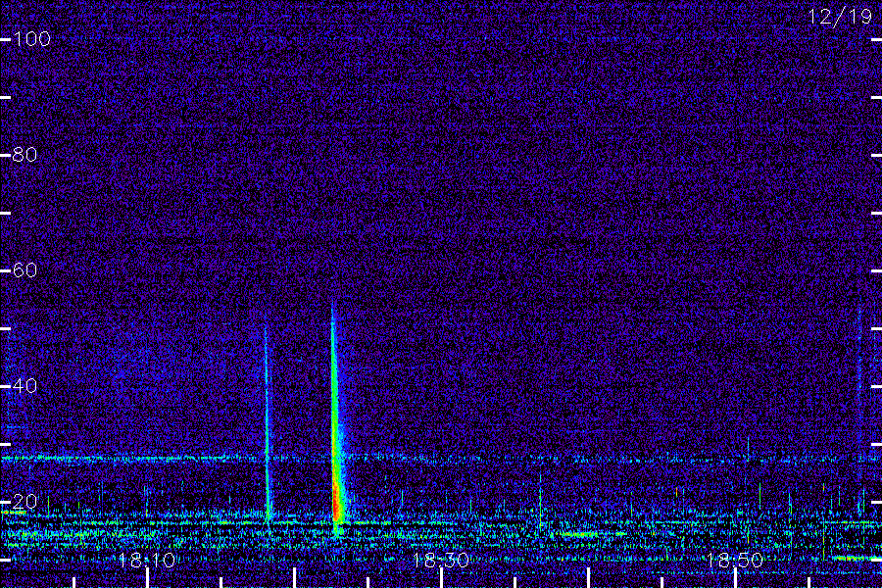Screen dimensions: 882x588
Task: Click the 18:10 time axis label
Action: [147, 561]
